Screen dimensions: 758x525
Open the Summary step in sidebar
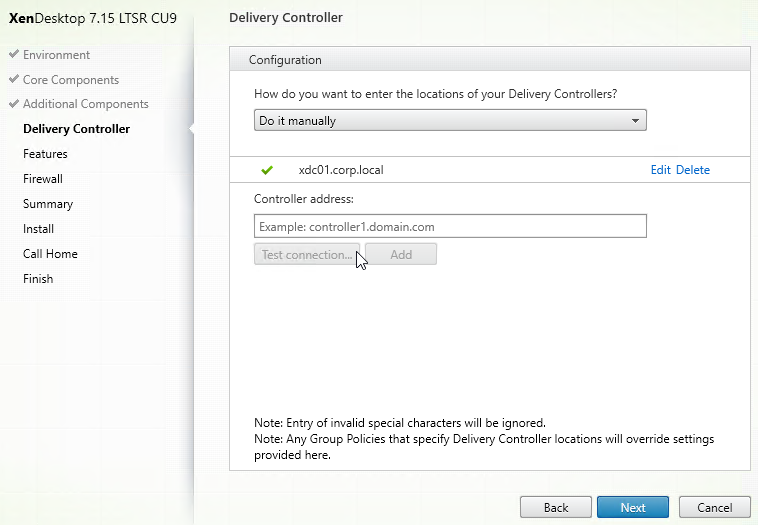tap(48, 204)
